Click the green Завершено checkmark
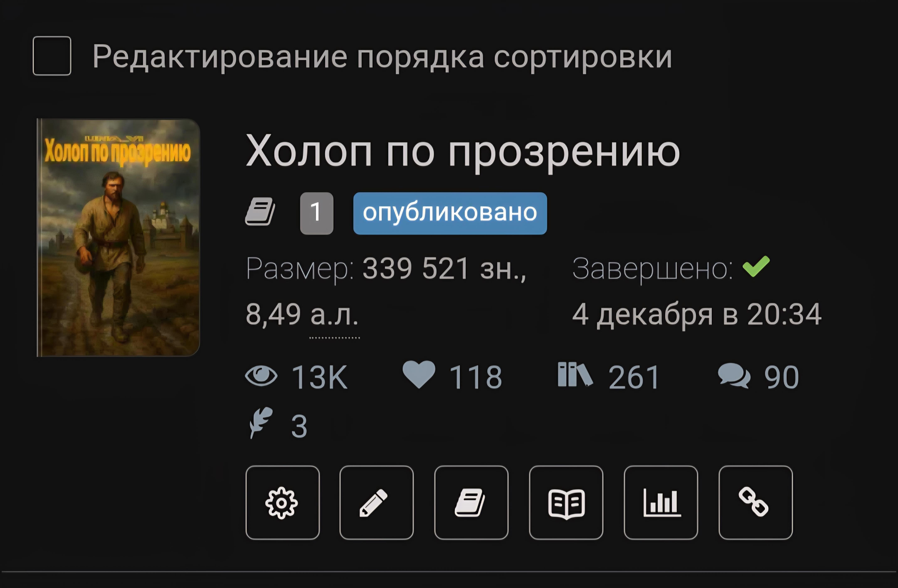898x588 pixels. coord(756,266)
